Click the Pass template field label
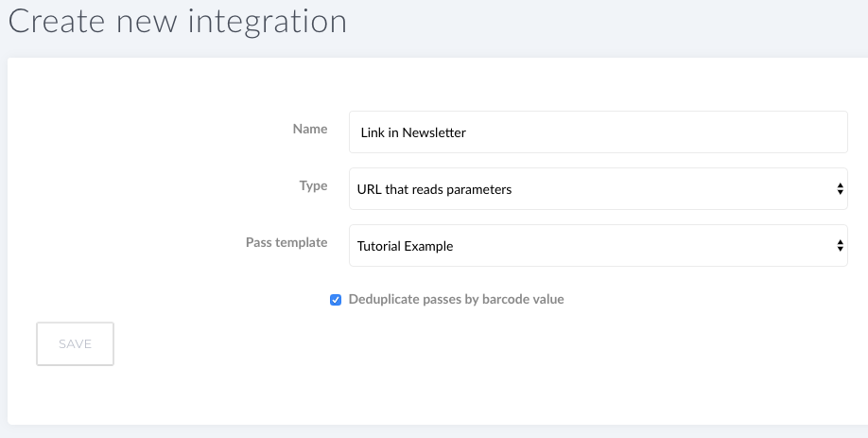868x438 pixels. point(286,242)
